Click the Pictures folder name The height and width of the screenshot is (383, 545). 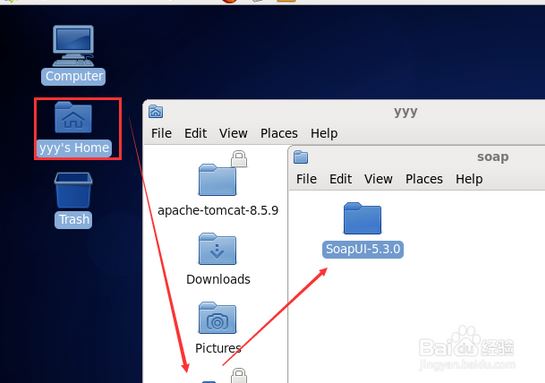pyautogui.click(x=218, y=348)
